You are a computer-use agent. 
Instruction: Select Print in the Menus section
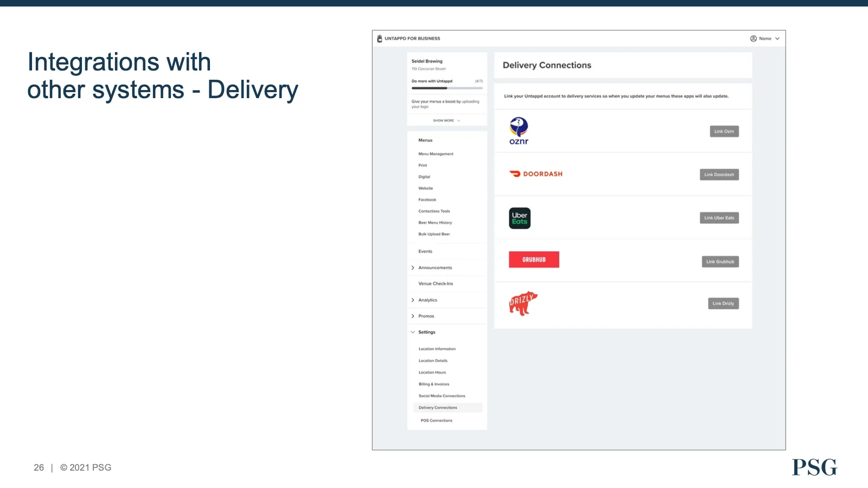coord(423,165)
